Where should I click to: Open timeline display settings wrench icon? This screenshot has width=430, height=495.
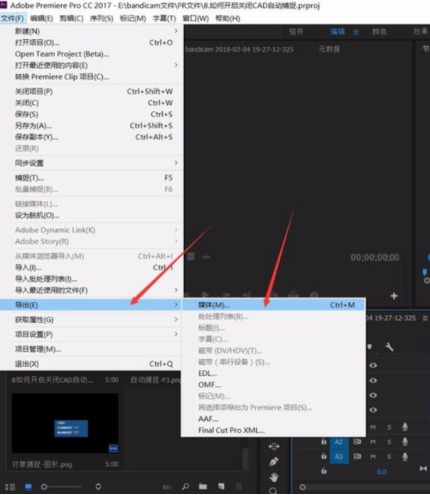[389, 347]
